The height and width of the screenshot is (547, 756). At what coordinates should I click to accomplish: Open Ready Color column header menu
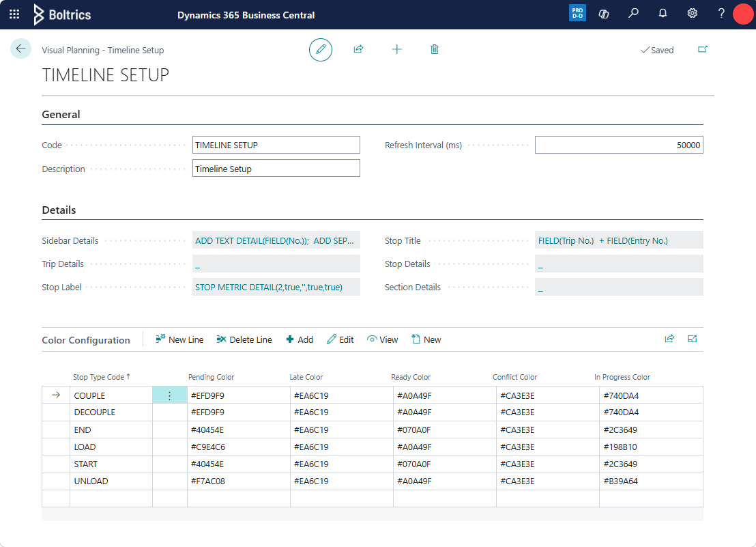(x=411, y=377)
